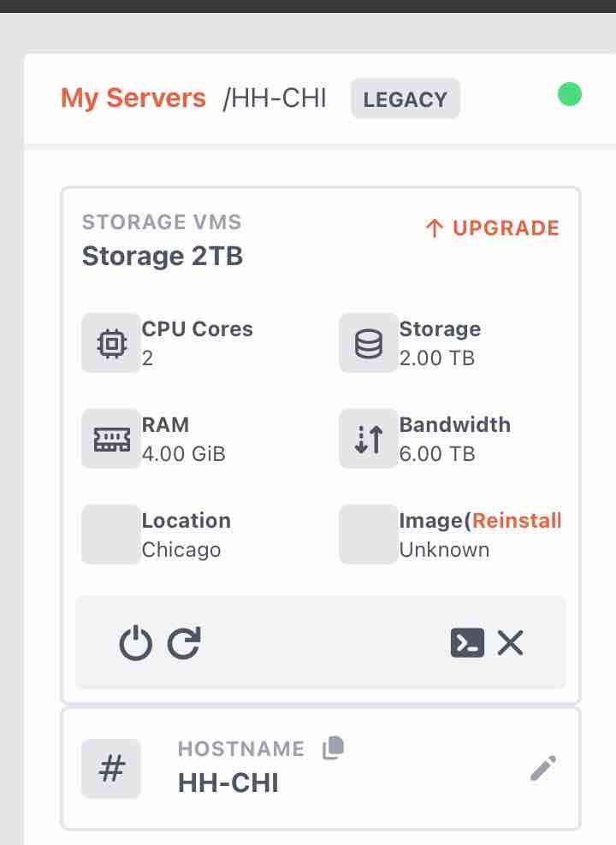
Task: Open My Servers breadcrumb link
Action: click(x=133, y=98)
